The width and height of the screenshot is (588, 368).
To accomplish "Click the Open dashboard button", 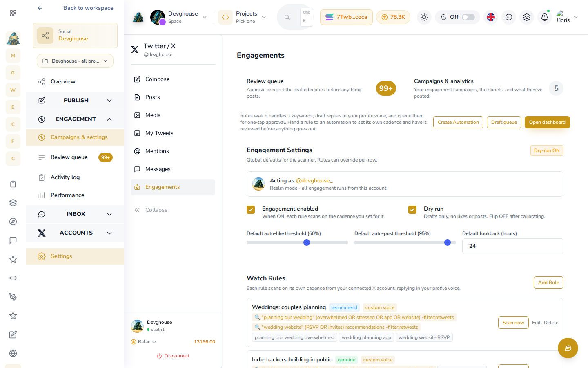I will coord(547,122).
